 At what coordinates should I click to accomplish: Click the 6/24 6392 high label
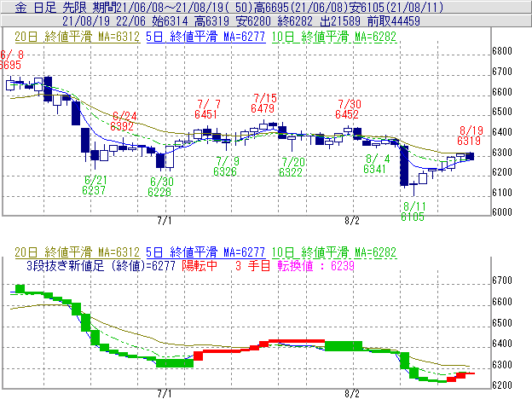123,121
